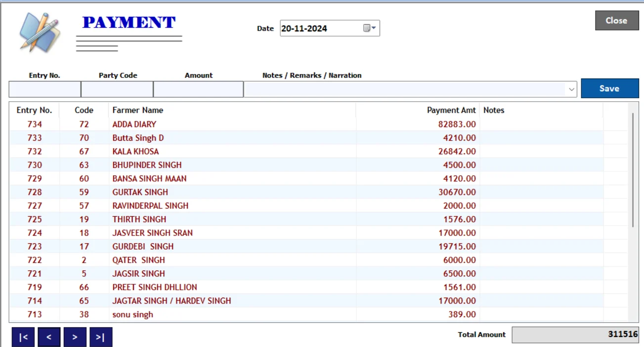Click the Close button
The width and height of the screenshot is (644, 347).
617,20
